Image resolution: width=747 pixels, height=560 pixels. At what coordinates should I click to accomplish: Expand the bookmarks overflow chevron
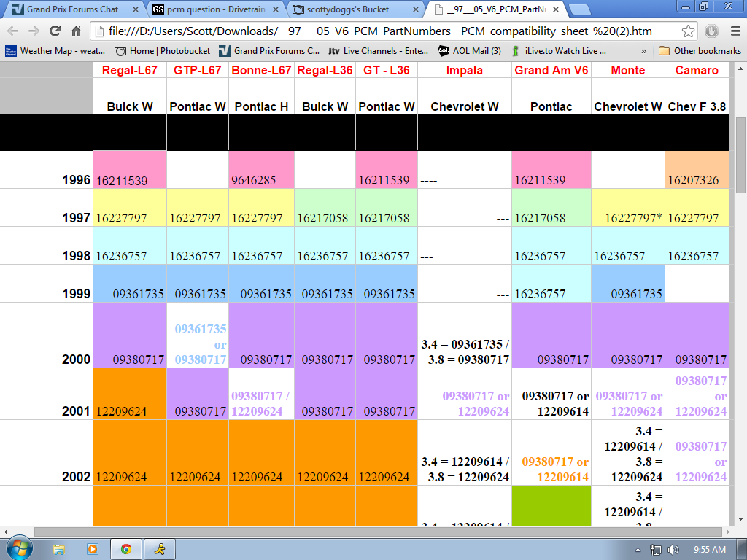click(x=644, y=51)
